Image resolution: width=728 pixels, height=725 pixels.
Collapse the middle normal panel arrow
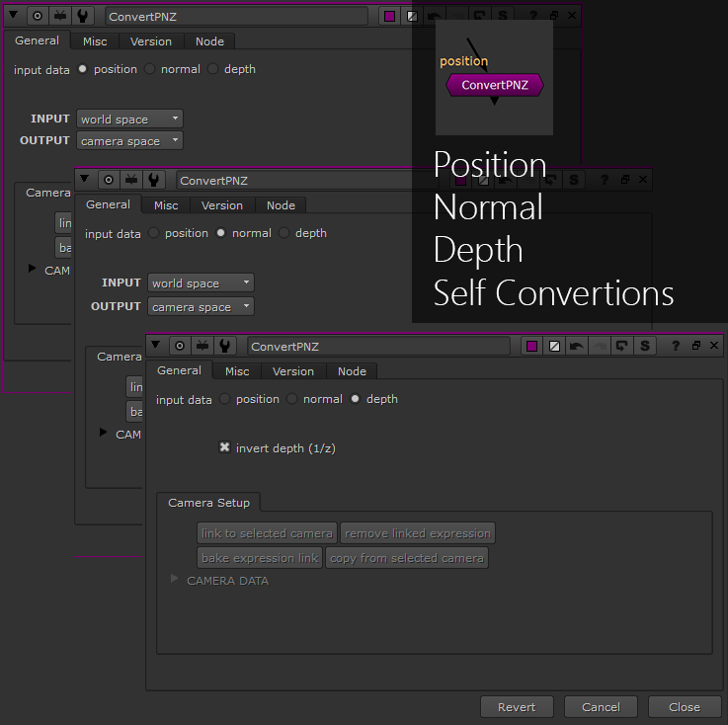point(85,179)
